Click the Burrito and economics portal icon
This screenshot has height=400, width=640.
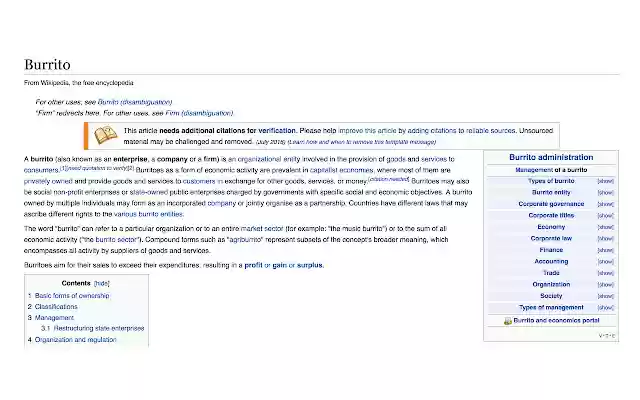(x=507, y=321)
